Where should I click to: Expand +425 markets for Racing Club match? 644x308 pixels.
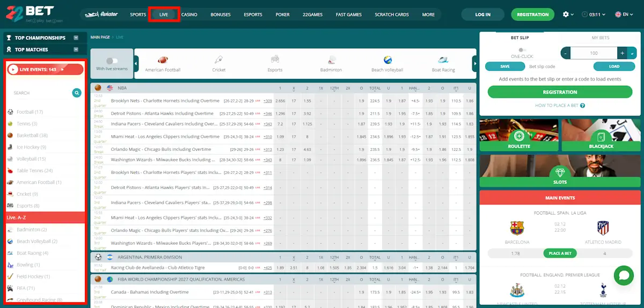click(x=268, y=267)
